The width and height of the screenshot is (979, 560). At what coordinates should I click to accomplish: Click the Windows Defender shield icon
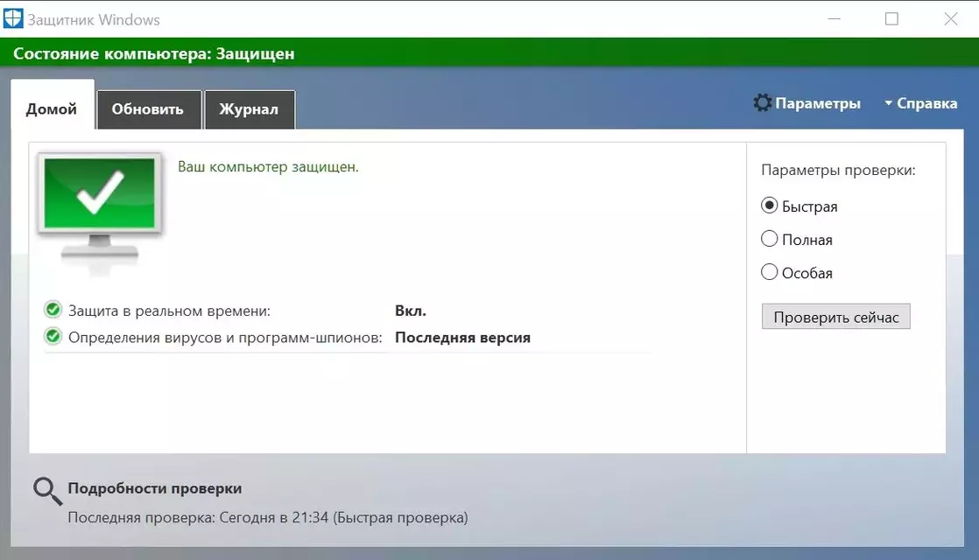12,18
